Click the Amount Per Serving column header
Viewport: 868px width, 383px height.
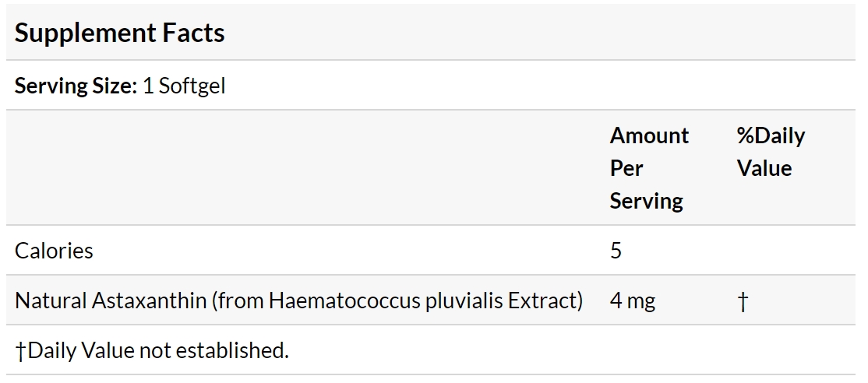coord(649,167)
